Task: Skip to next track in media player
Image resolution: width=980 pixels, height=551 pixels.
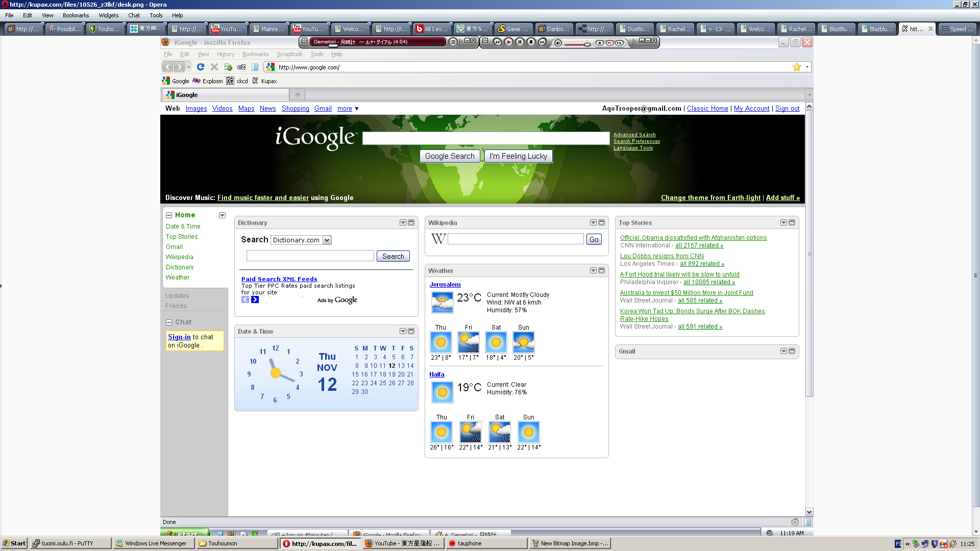Action: pyautogui.click(x=542, y=42)
